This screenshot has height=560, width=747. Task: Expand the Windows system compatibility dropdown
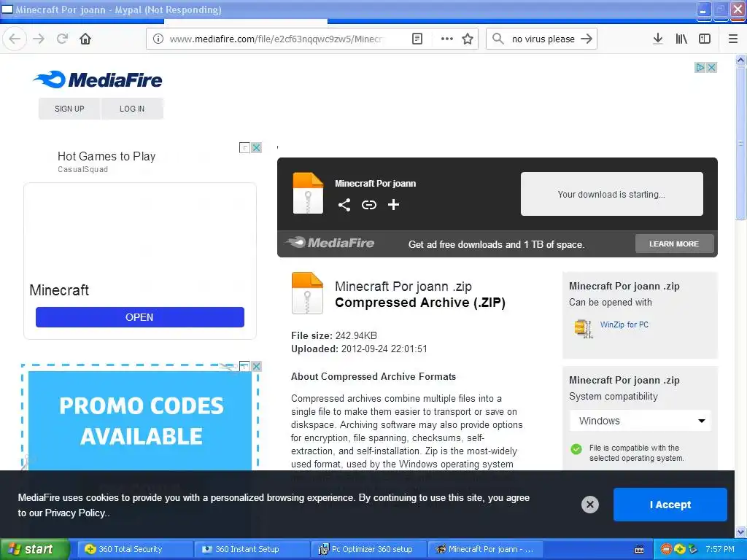tap(640, 421)
